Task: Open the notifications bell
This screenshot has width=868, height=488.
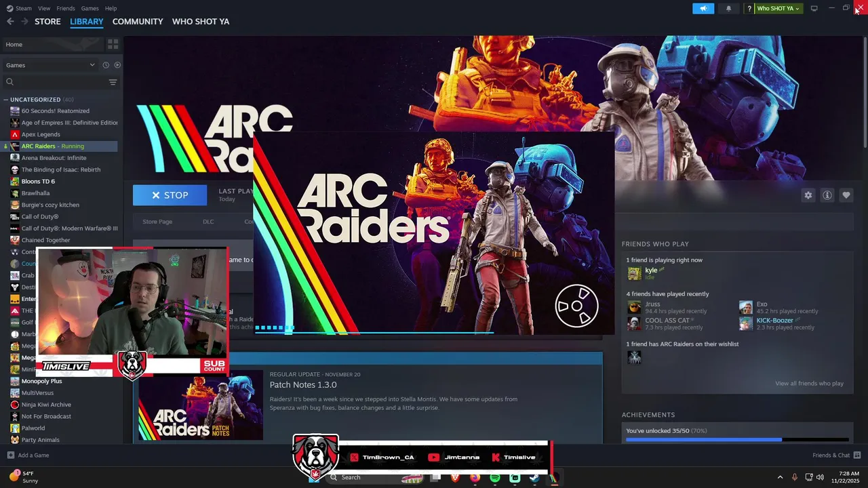Action: point(729,8)
